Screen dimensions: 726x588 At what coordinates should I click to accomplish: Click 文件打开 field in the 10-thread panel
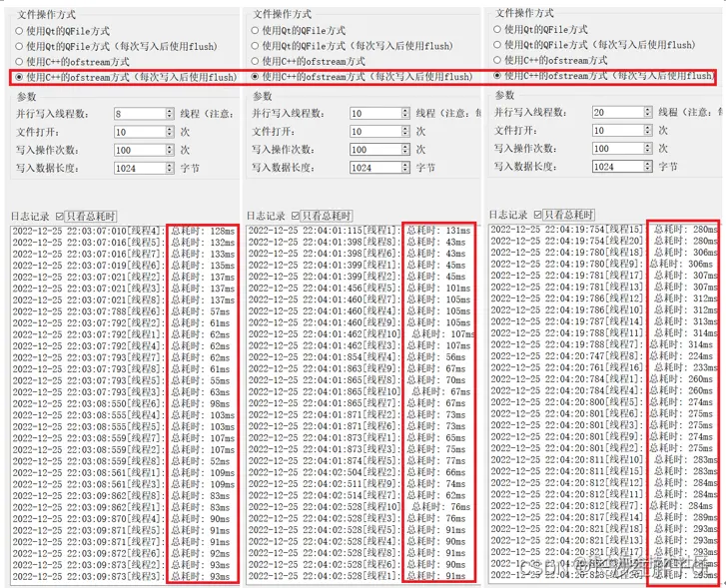pyautogui.click(x=379, y=132)
